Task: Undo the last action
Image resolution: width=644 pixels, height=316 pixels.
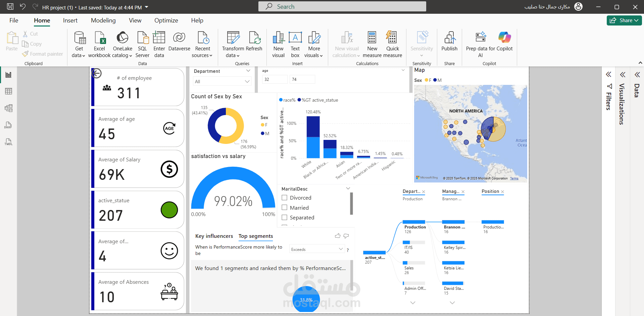Action: (x=22, y=6)
